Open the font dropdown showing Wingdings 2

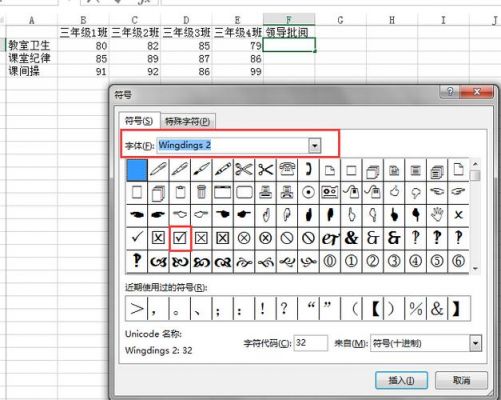pos(315,145)
